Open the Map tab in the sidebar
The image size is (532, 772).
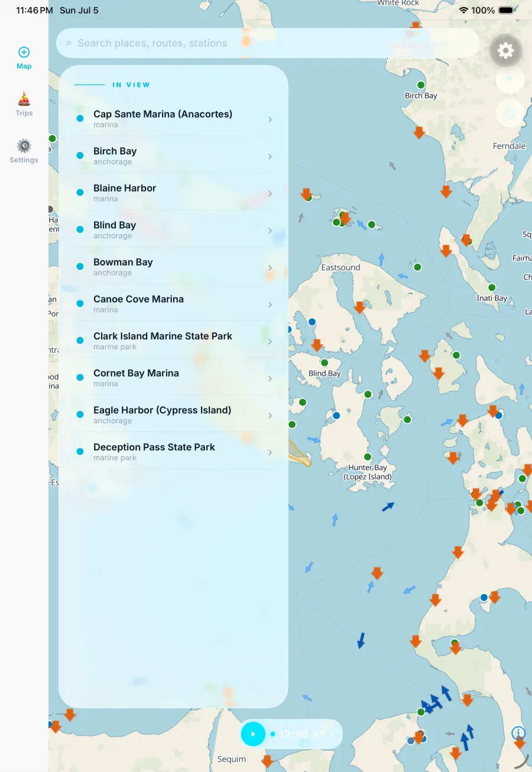pos(24,58)
